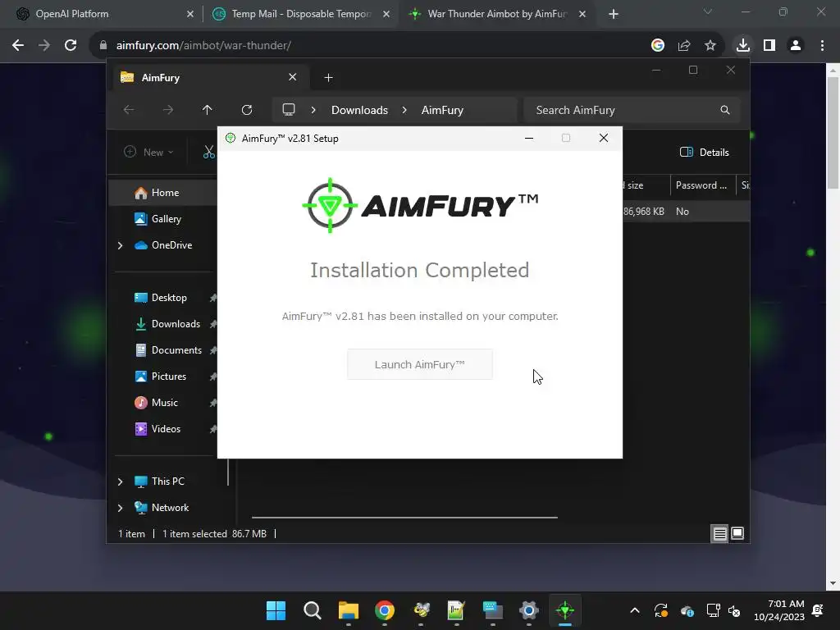
Task: Close the Temp Mail tab
Action: 386,14
